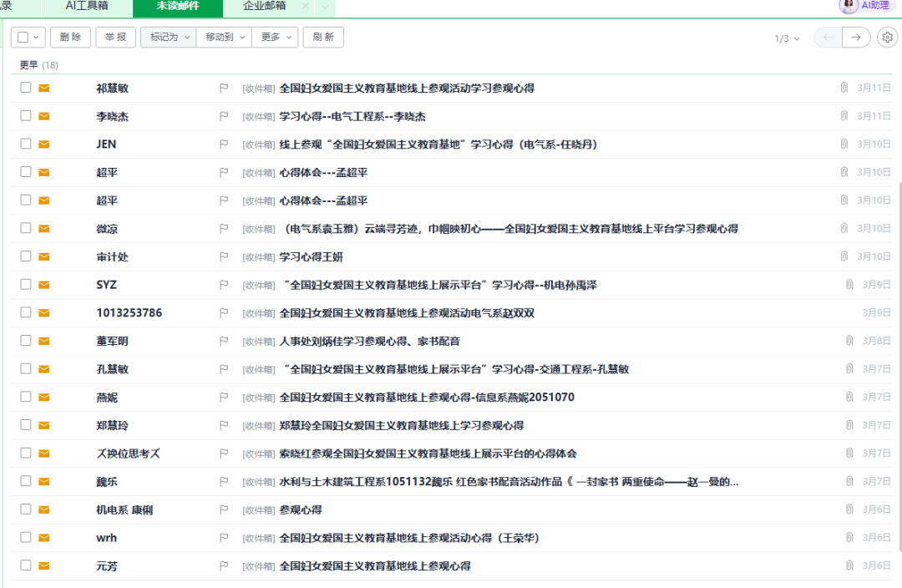Open mail list settings gear icon
902x588 pixels.
click(x=888, y=38)
